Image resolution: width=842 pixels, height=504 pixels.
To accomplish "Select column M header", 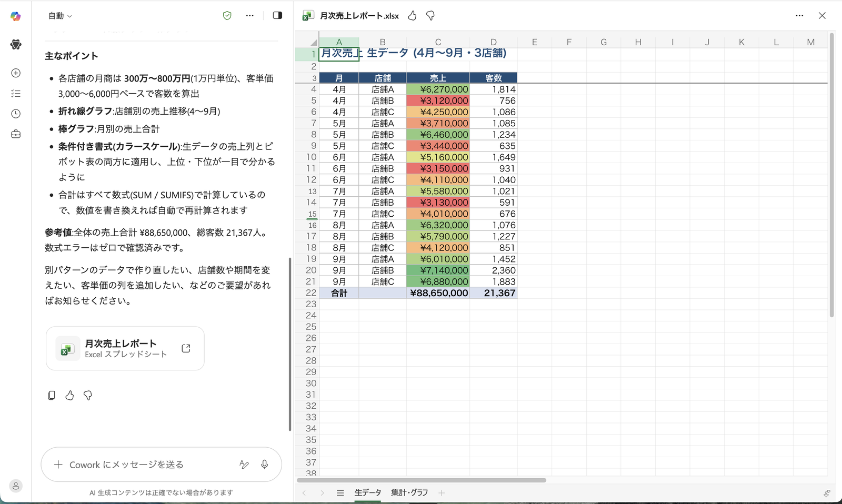I will coord(810,42).
